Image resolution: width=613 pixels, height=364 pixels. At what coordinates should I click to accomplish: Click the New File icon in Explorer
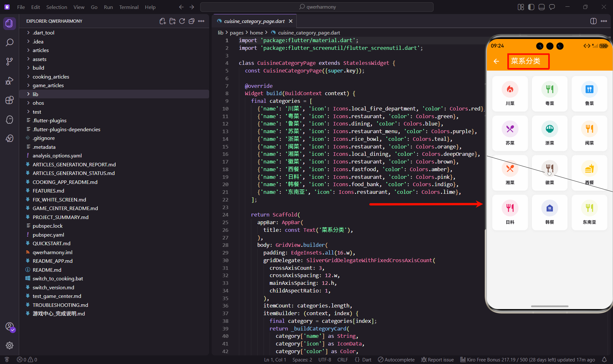point(163,21)
